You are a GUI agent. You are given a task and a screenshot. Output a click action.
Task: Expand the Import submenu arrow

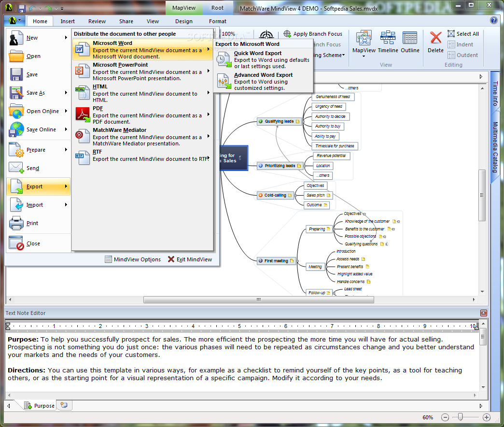pyautogui.click(x=66, y=204)
